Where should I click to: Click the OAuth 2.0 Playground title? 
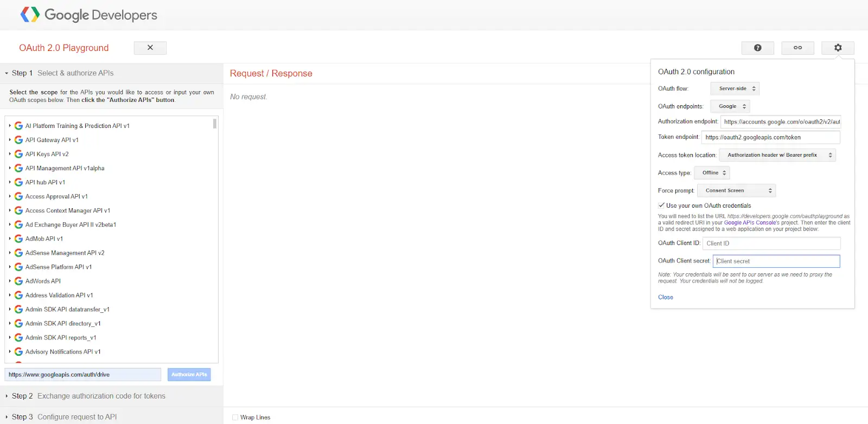64,48
